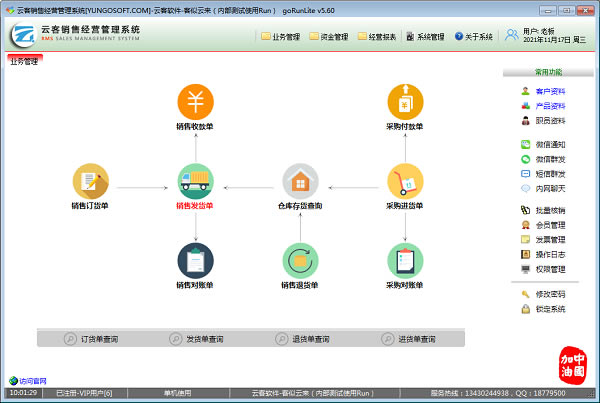600x403 pixels.
Task: Click the user avatar icon near 用户
Action: click(x=512, y=35)
